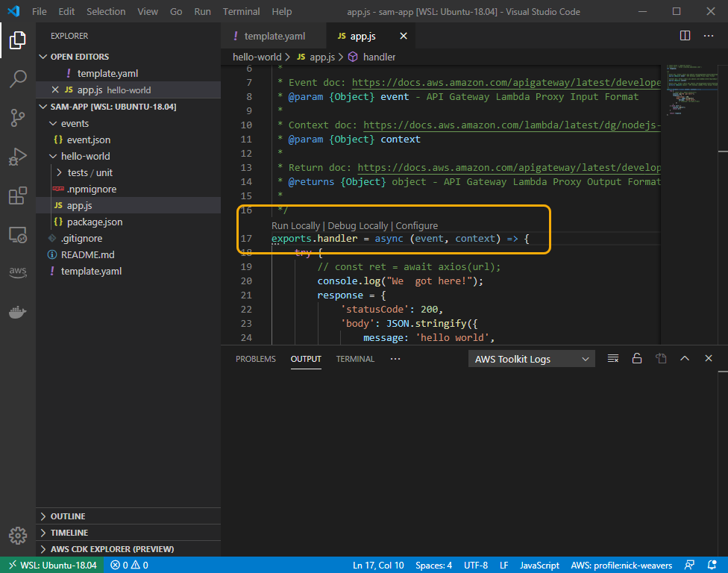Open the Docker view in activity bar
728x573 pixels.
(x=18, y=312)
